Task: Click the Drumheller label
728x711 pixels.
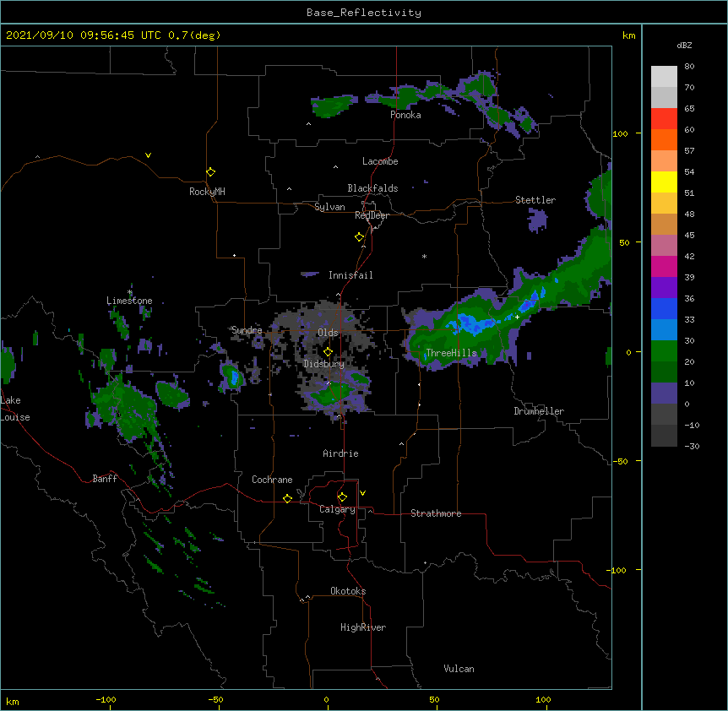Action: (x=539, y=411)
